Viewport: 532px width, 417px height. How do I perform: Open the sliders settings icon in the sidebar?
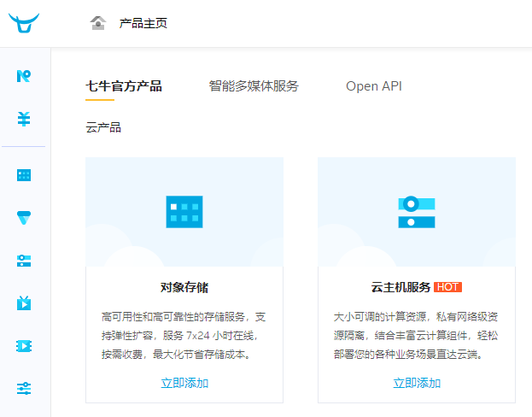(x=24, y=389)
